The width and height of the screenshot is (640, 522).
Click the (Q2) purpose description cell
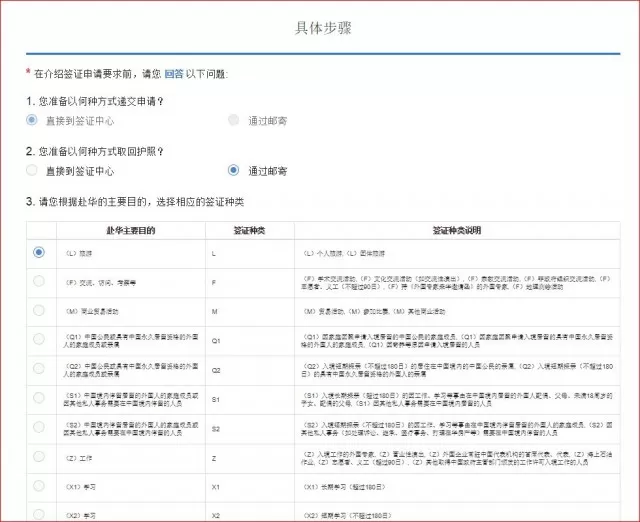(x=131, y=370)
